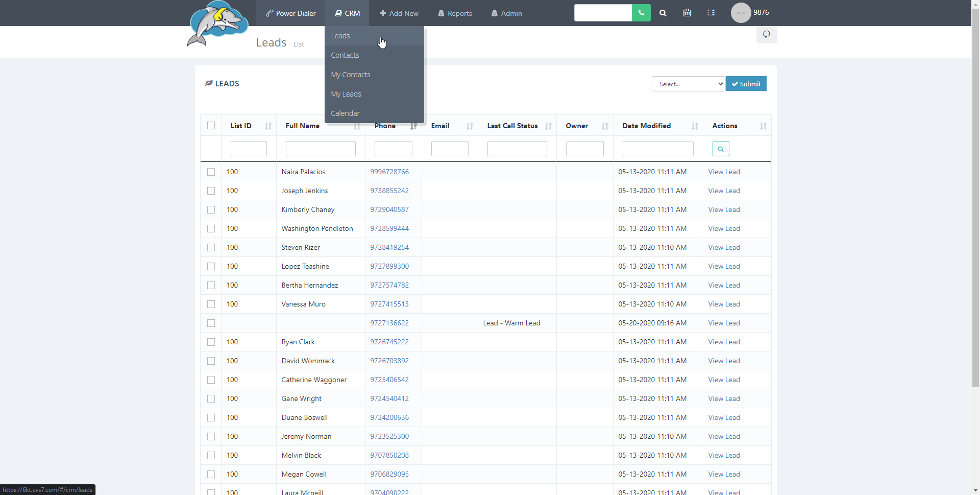This screenshot has height=495, width=980.
Task: Click the Full Name filter field
Action: [321, 149]
